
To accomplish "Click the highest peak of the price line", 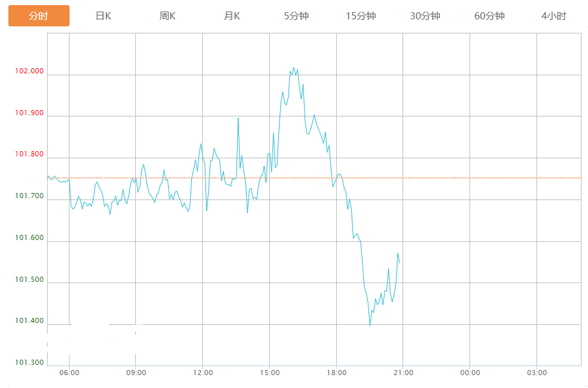I will tap(294, 67).
